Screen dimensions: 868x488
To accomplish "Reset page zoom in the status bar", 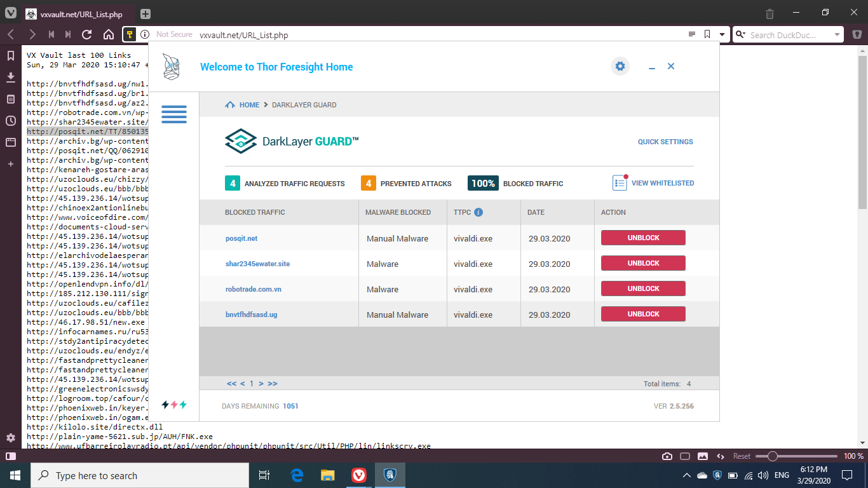I will coord(742,456).
